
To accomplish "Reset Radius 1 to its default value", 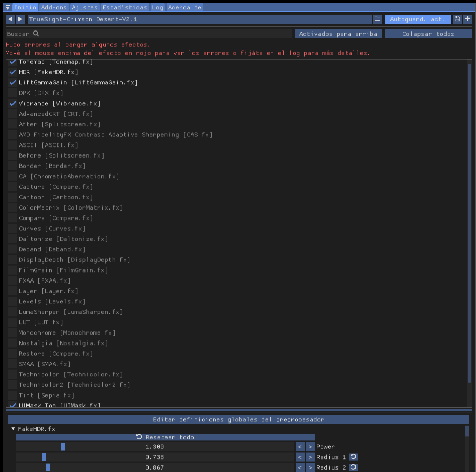I will [353, 457].
